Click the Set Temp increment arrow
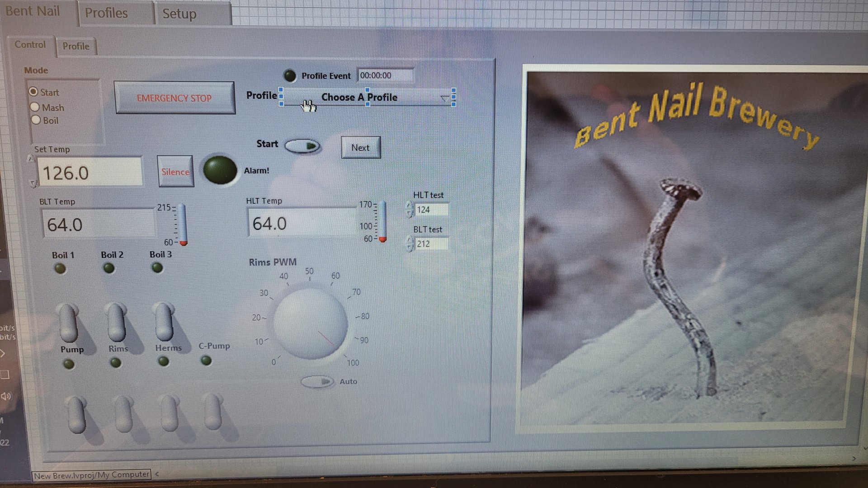Image resolution: width=868 pixels, height=488 pixels. point(31,159)
